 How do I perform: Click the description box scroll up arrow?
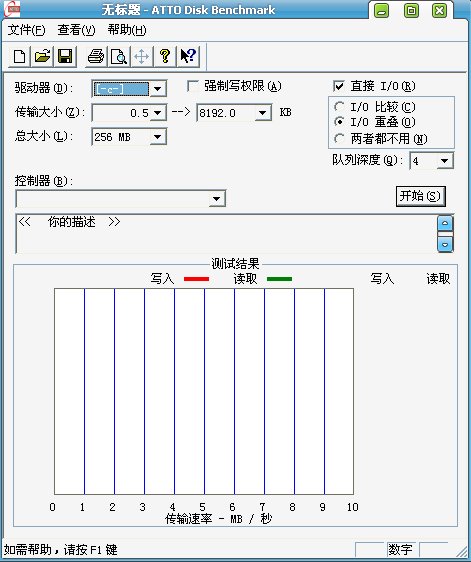(445, 223)
